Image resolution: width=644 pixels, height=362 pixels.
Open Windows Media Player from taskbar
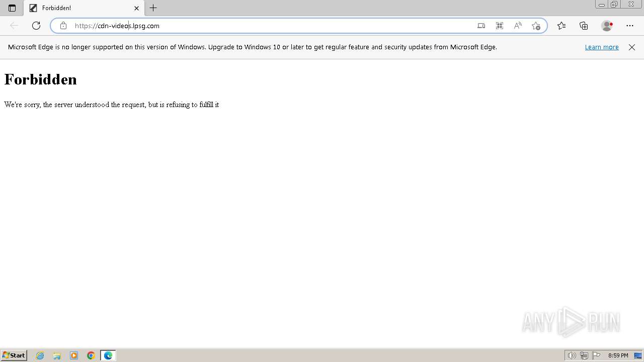(x=74, y=355)
